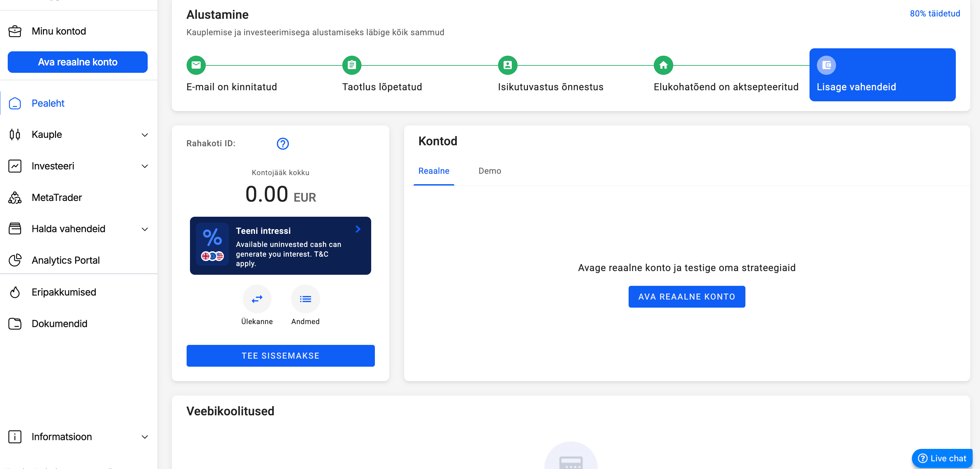Switch to the Reaalne accounts tab
980x469 pixels.
(x=434, y=171)
